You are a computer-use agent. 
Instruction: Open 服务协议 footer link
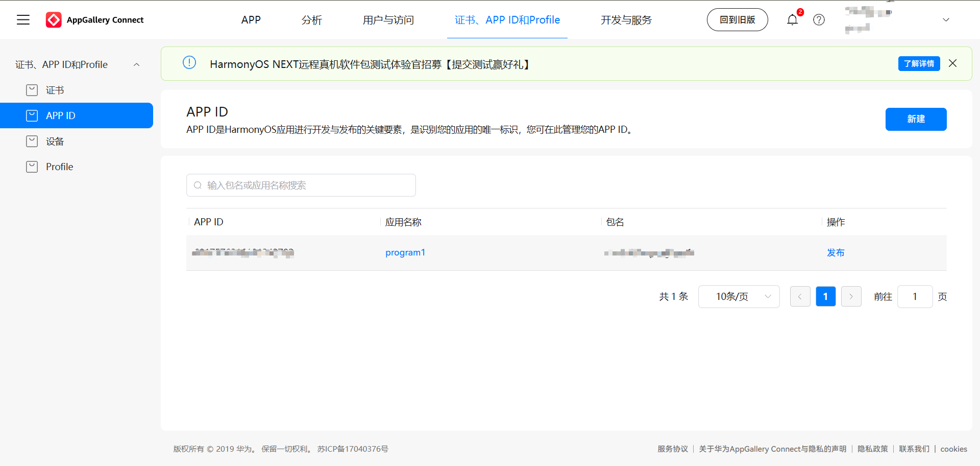(x=673, y=449)
